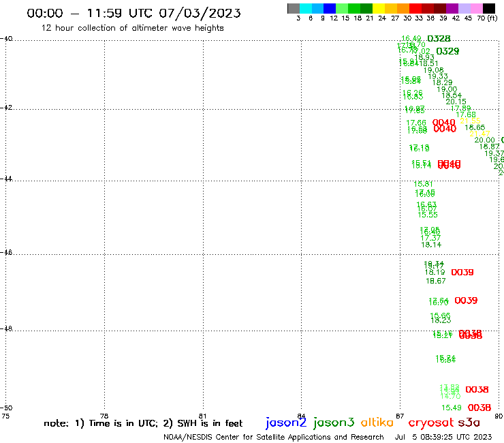504x443 pixels.
Task: Click the 0039 label beside 18.19
Action: coord(462,273)
